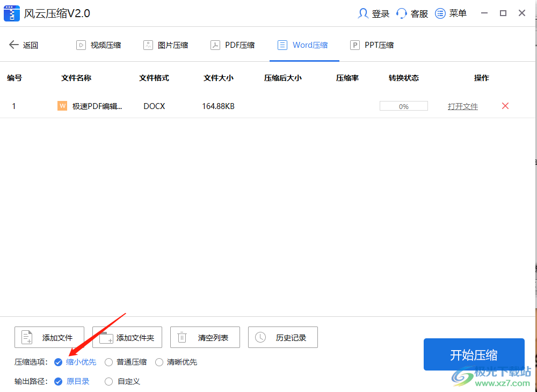The height and width of the screenshot is (392, 537).
Task: Click 清空列表 button label
Action: (x=213, y=338)
